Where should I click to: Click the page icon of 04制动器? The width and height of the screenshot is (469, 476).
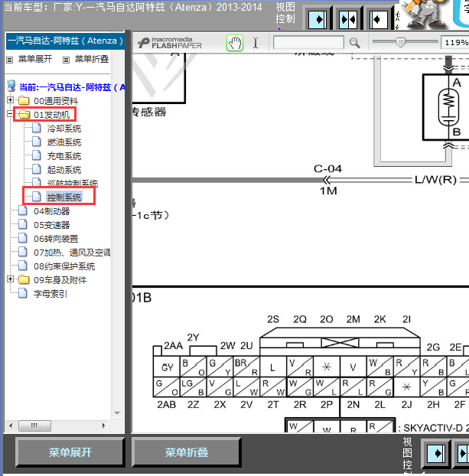pos(23,210)
